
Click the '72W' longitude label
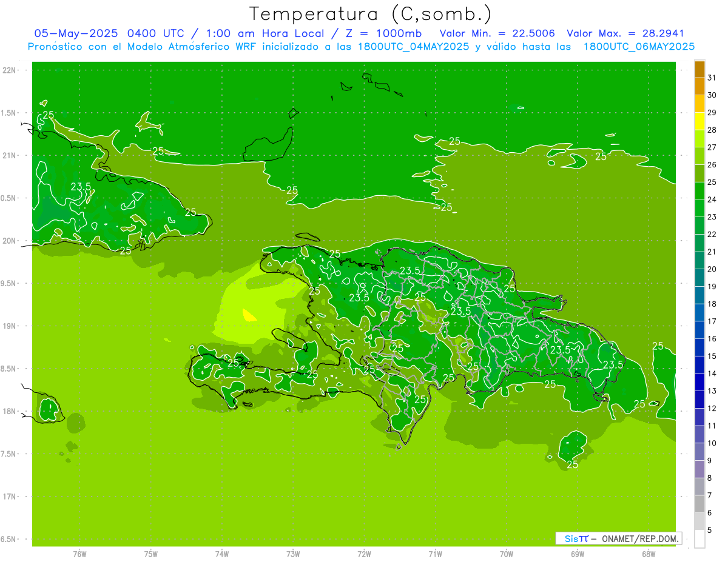364,554
